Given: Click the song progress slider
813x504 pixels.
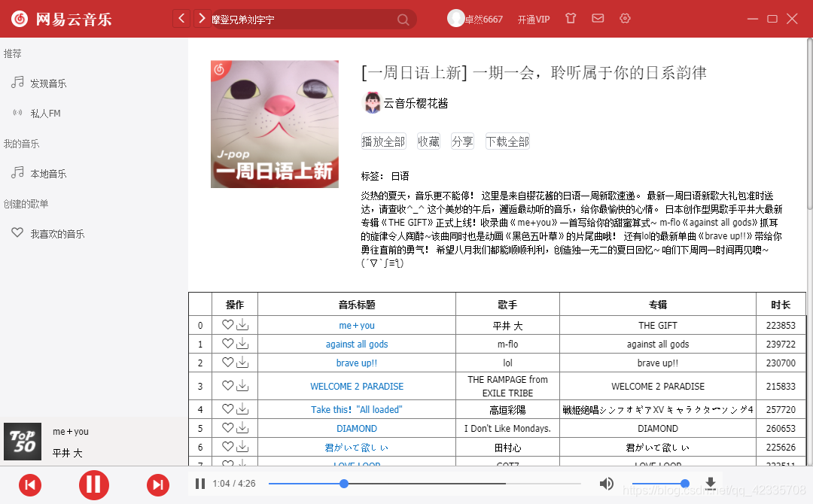Looking at the screenshot, I should (424, 484).
